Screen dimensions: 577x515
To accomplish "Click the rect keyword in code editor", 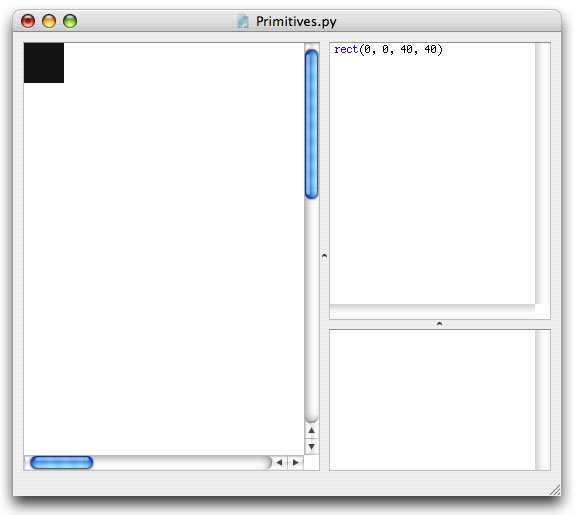I will (x=346, y=49).
